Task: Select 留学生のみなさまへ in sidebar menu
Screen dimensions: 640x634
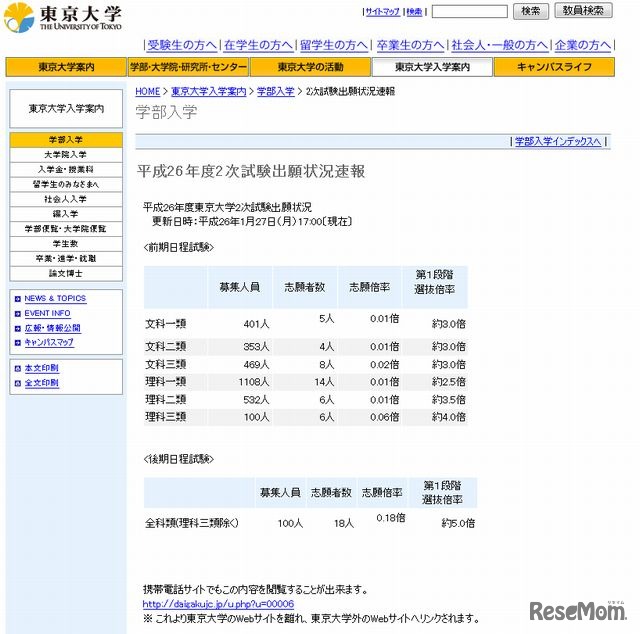Action: click(66, 185)
